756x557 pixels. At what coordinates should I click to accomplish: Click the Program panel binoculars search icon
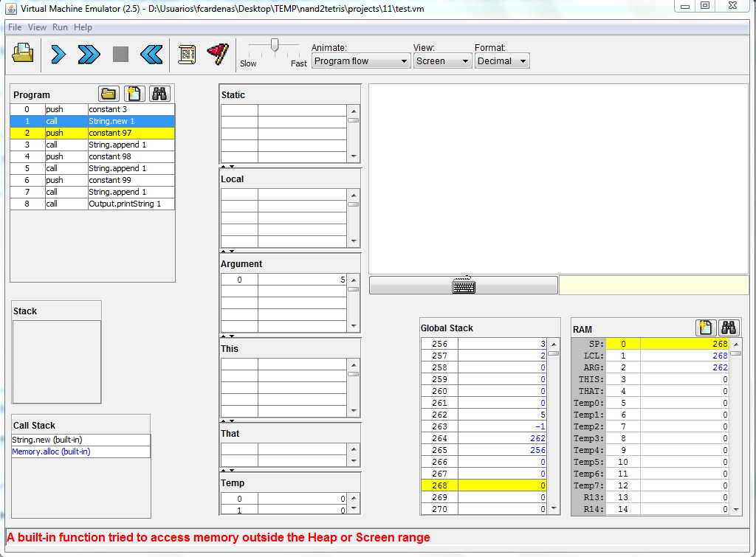pyautogui.click(x=159, y=94)
